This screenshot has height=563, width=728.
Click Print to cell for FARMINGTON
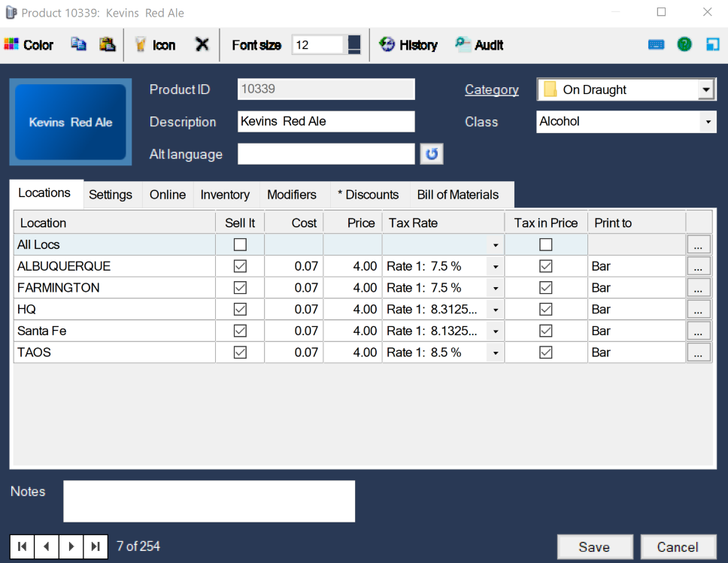[x=637, y=288]
